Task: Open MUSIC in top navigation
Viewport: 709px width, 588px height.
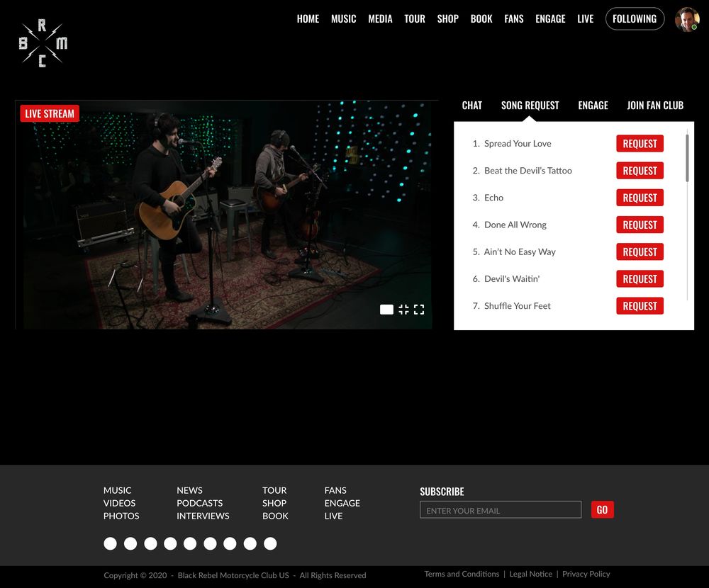Action: click(344, 18)
